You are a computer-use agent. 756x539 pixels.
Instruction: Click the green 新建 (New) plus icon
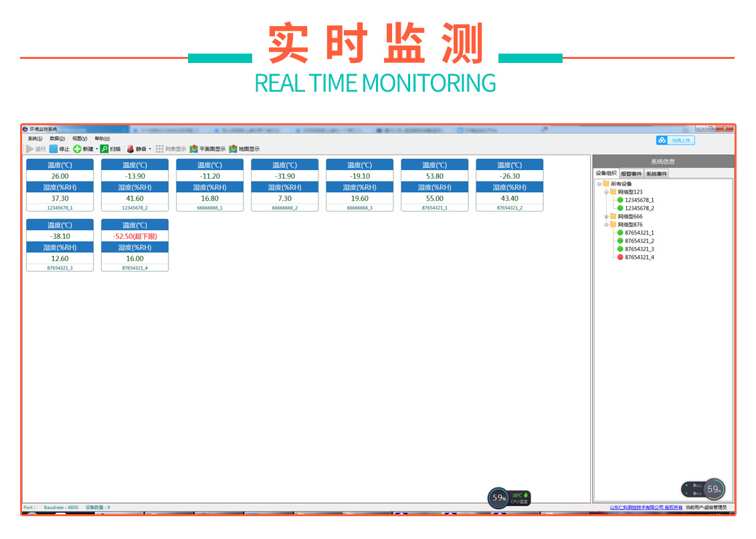pyautogui.click(x=78, y=149)
